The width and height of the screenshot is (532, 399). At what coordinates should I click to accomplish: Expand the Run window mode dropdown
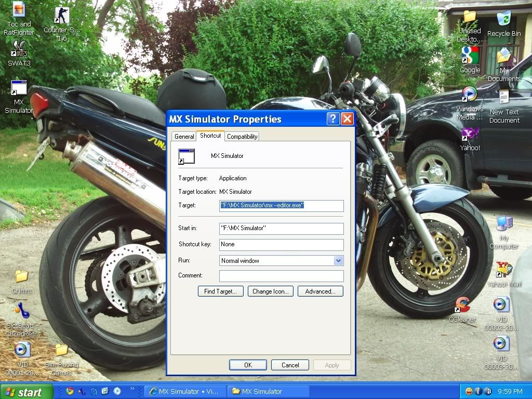pos(338,261)
